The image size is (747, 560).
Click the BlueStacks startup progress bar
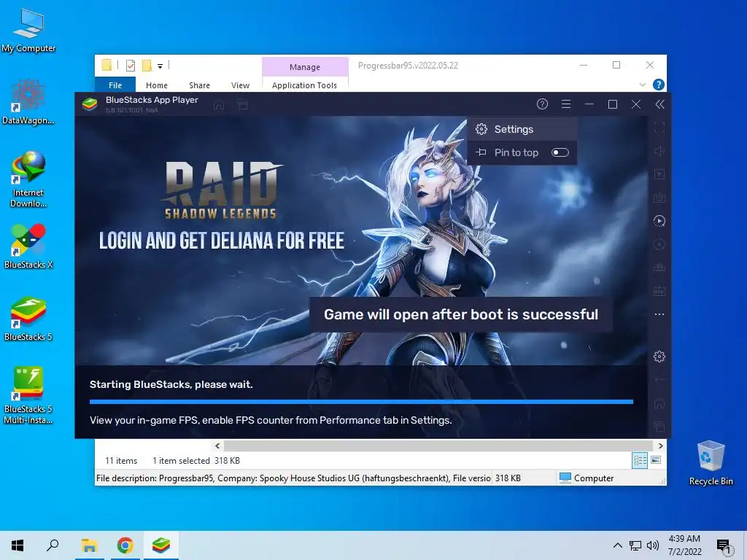[x=361, y=402]
